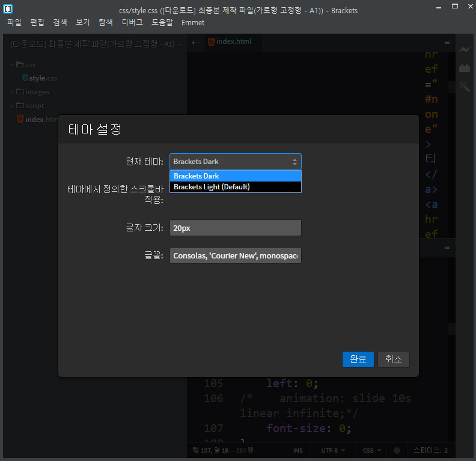Open the 탐색 menu
The width and height of the screenshot is (476, 461).
click(x=106, y=22)
